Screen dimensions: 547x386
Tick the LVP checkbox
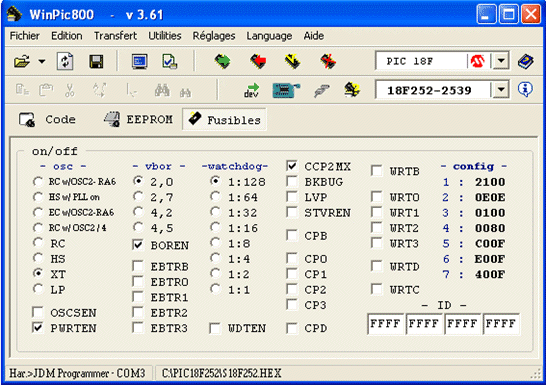[x=292, y=197]
